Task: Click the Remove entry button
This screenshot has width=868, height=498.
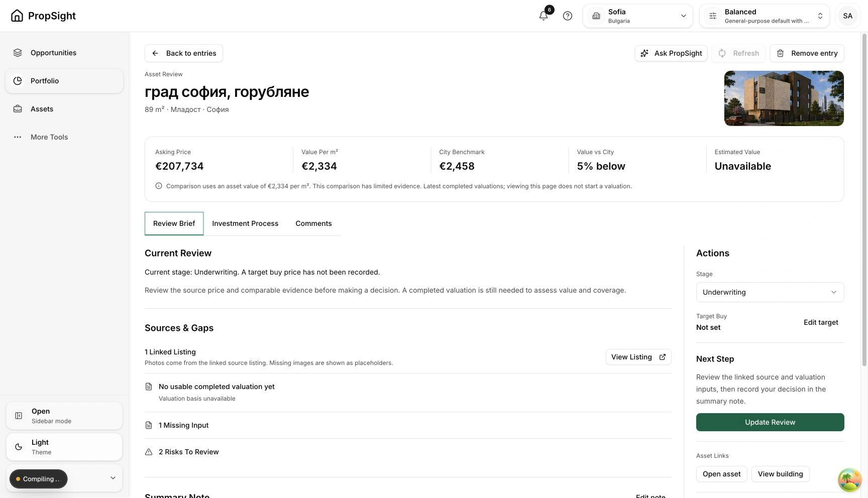Action: tap(807, 53)
